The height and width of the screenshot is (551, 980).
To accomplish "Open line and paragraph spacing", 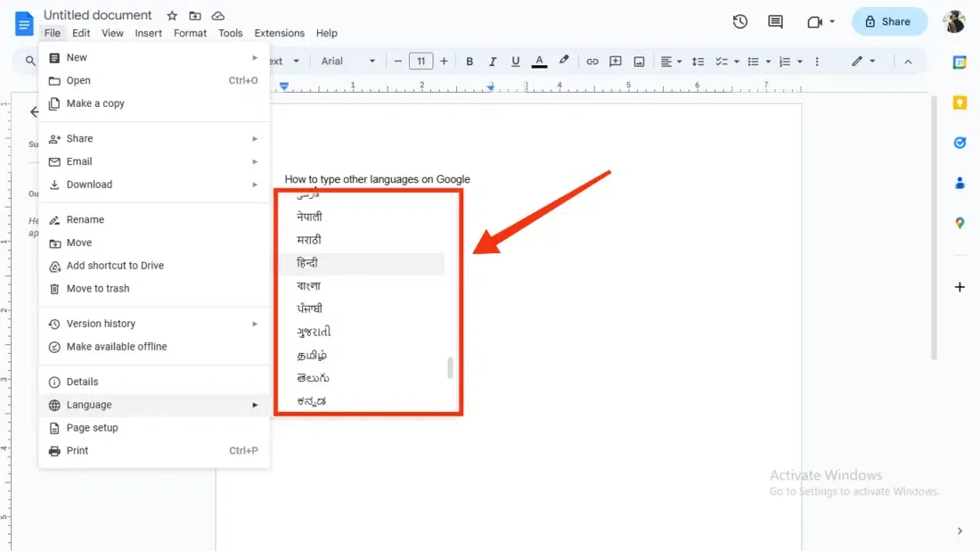I will pyautogui.click(x=698, y=62).
